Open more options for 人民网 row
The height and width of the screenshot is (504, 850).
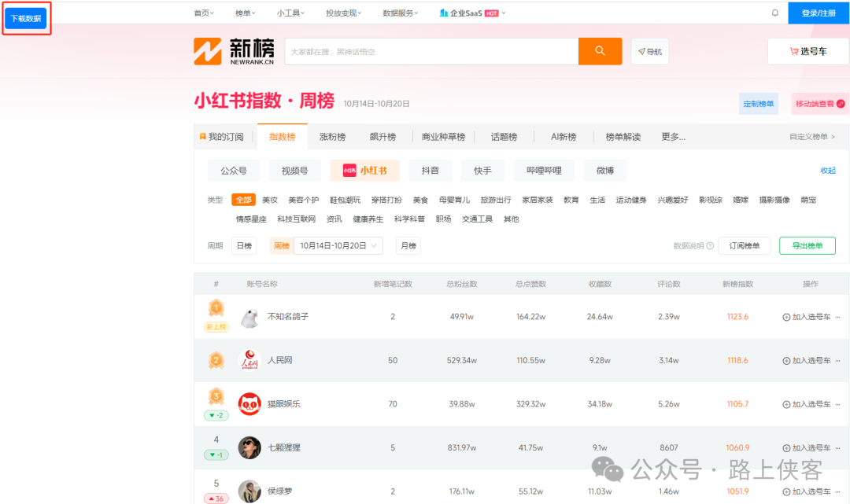coord(838,361)
